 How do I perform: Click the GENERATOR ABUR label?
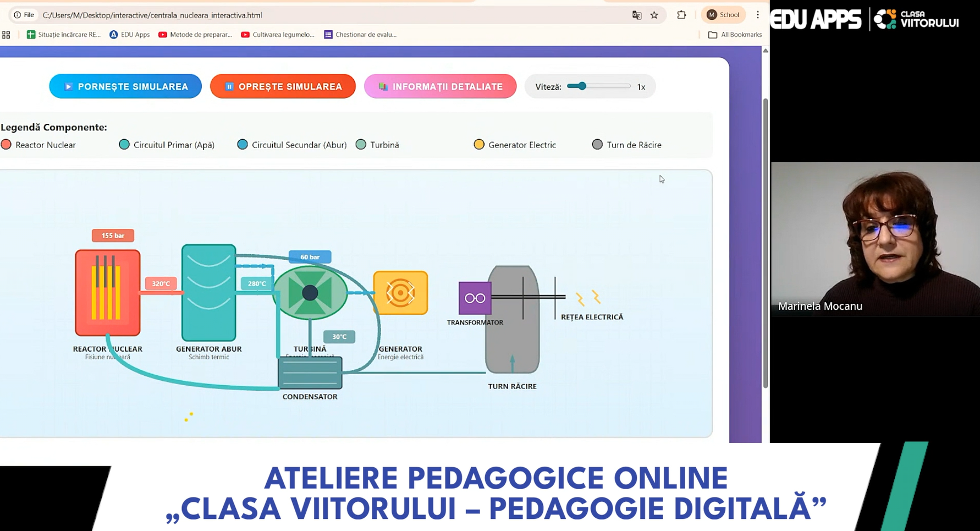coord(208,349)
